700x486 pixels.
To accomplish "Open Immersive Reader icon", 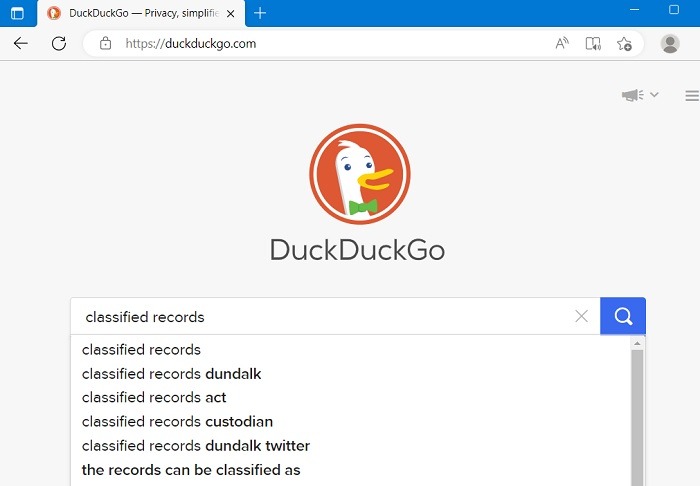I will pyautogui.click(x=593, y=43).
